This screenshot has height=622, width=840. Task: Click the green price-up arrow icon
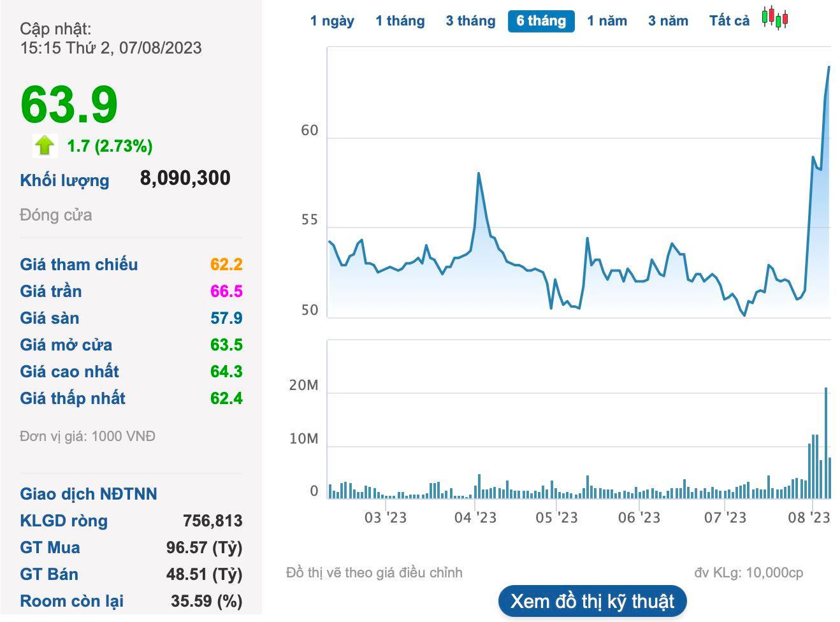[45, 145]
